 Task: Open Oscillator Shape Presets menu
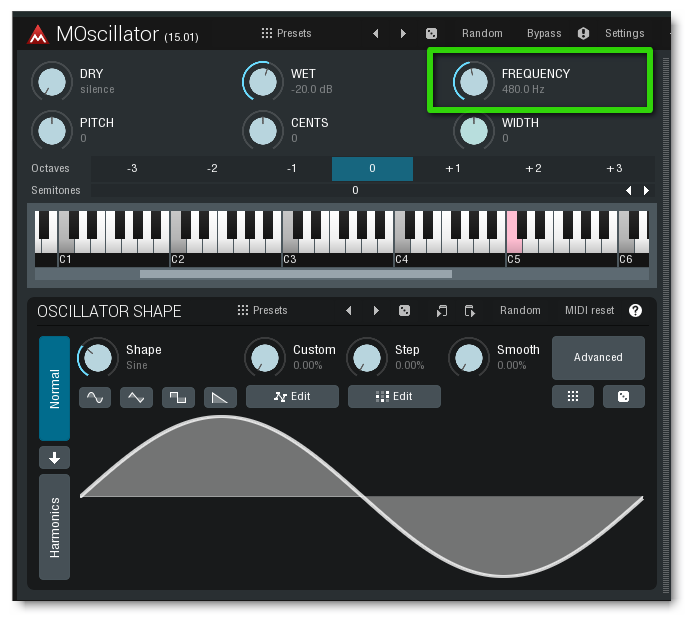[x=262, y=310]
